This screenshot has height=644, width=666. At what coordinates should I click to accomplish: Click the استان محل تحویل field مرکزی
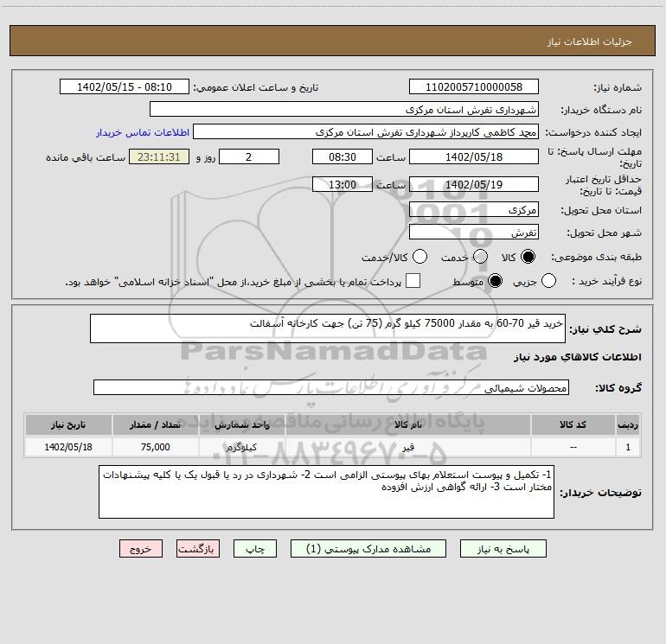tap(474, 210)
